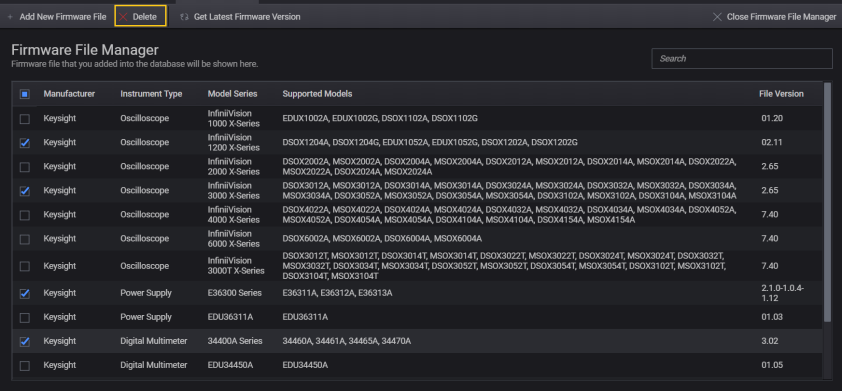Check the EDU36311A power supply row checkbox
The image size is (842, 391).
tap(25, 317)
